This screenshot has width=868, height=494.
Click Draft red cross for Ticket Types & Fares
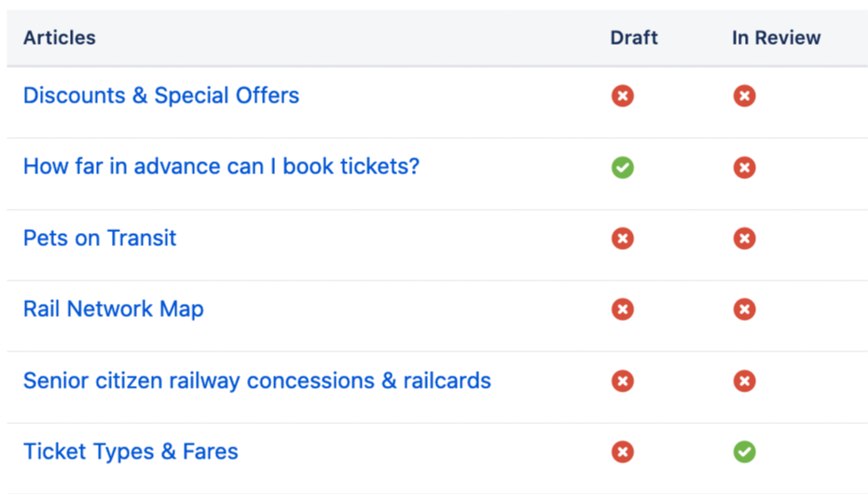(623, 452)
